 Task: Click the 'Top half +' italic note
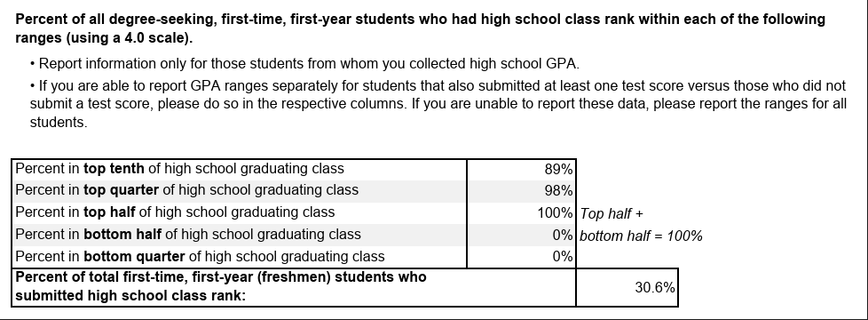(x=612, y=213)
